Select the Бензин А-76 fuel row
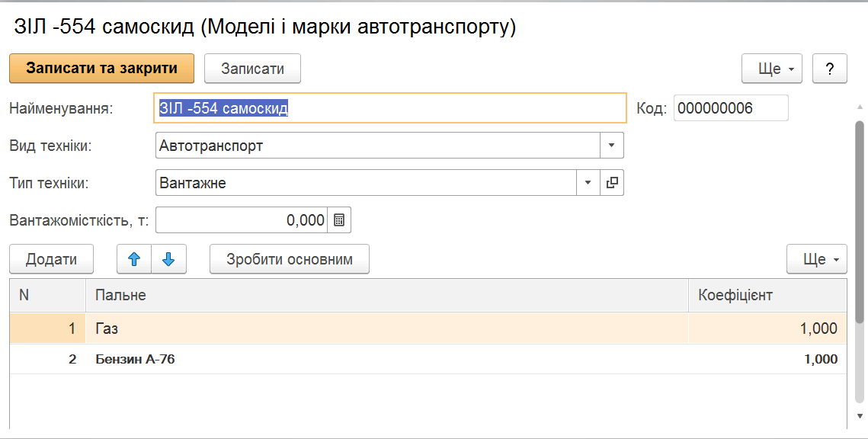The width and height of the screenshot is (868, 439). 428,359
